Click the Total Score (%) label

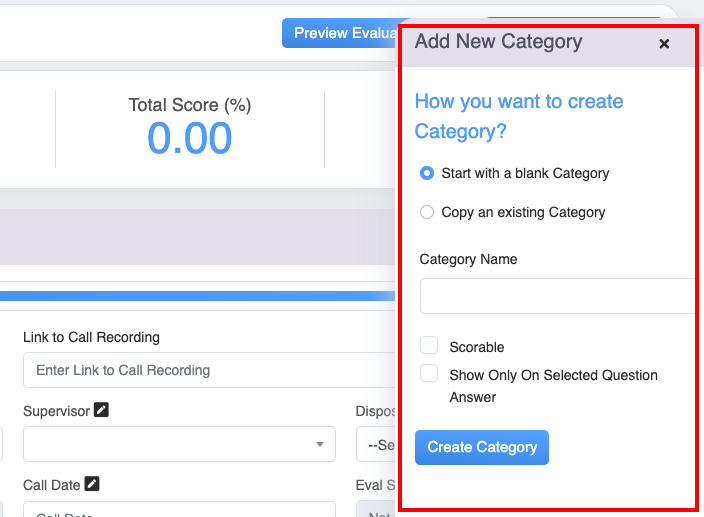190,104
